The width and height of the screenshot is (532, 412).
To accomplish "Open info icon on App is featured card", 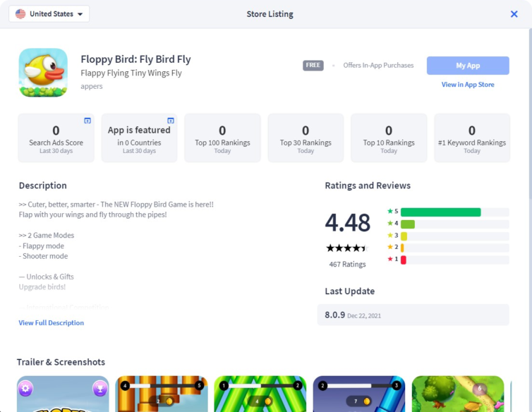I will tap(171, 121).
